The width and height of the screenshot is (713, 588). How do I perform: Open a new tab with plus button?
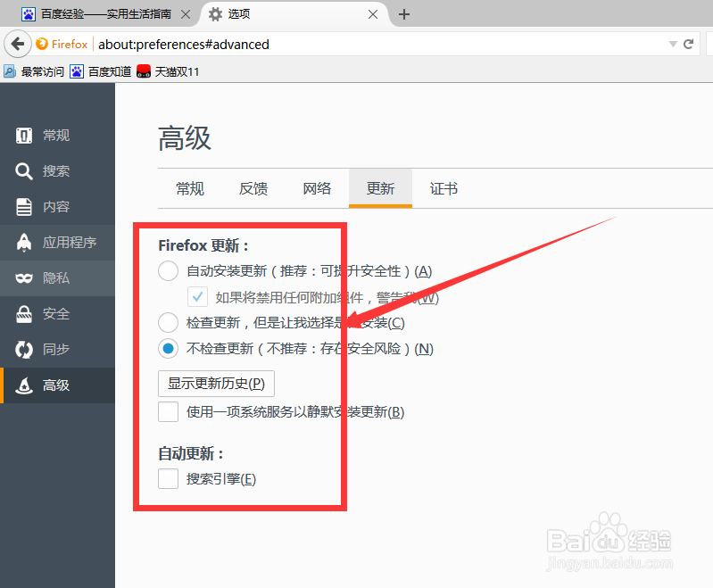click(x=403, y=14)
